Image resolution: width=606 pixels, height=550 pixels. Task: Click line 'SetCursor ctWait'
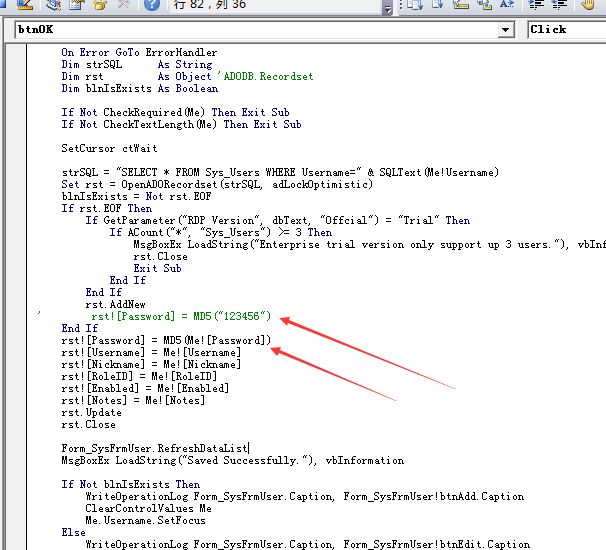tap(109, 148)
